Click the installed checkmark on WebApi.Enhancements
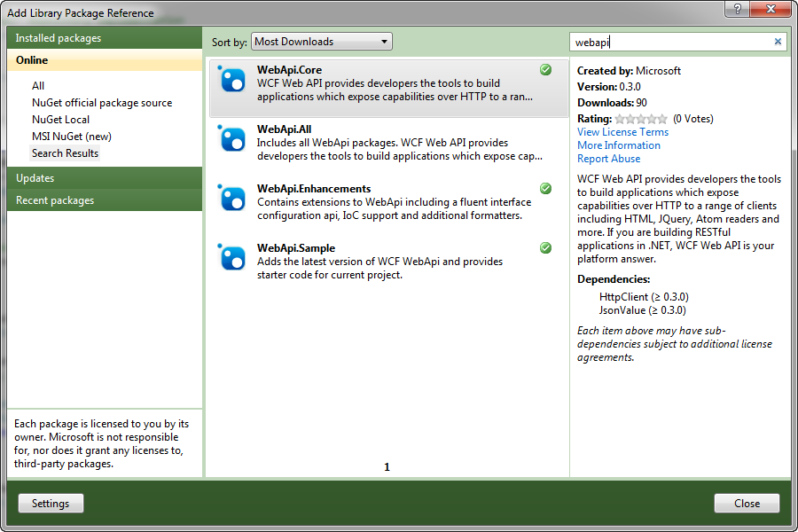Viewport: 798px width, 532px height. [x=545, y=188]
